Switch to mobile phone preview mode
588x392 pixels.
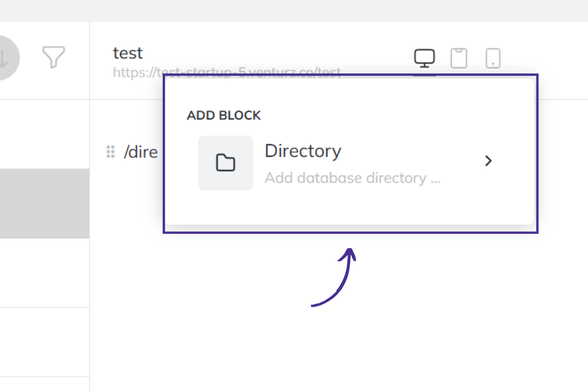click(x=492, y=58)
